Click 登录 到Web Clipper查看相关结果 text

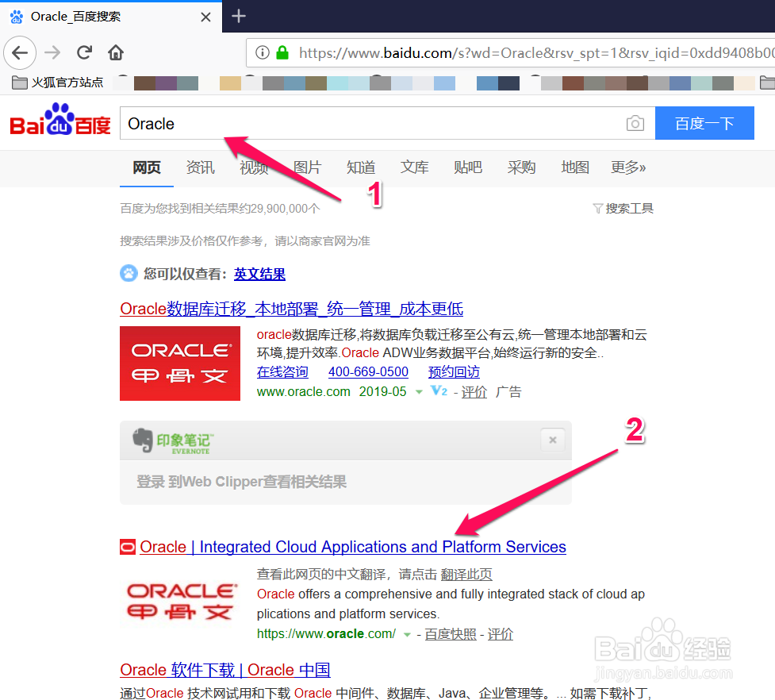coord(241,482)
